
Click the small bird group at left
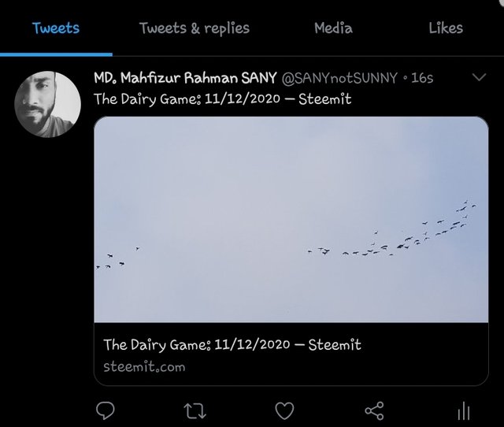point(118,258)
